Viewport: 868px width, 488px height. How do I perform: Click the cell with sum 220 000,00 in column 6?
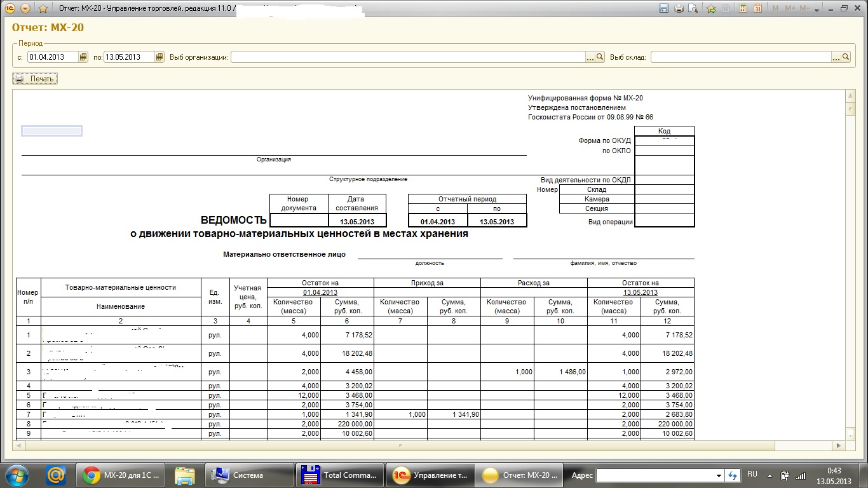347,424
